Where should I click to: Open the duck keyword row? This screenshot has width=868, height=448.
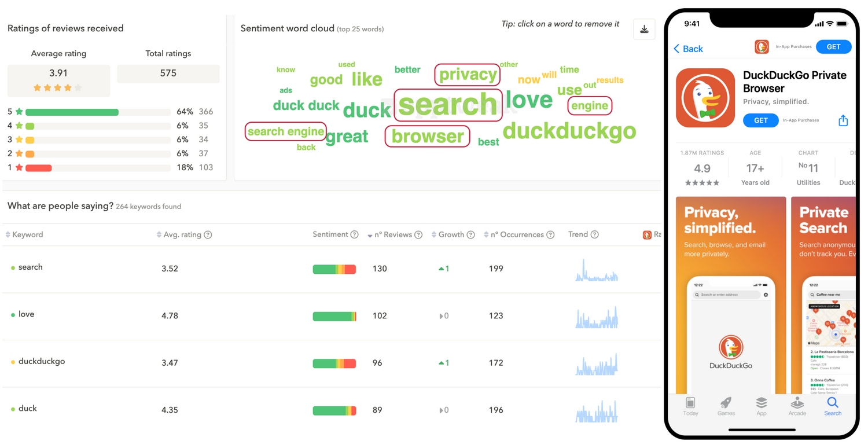pyautogui.click(x=332, y=411)
